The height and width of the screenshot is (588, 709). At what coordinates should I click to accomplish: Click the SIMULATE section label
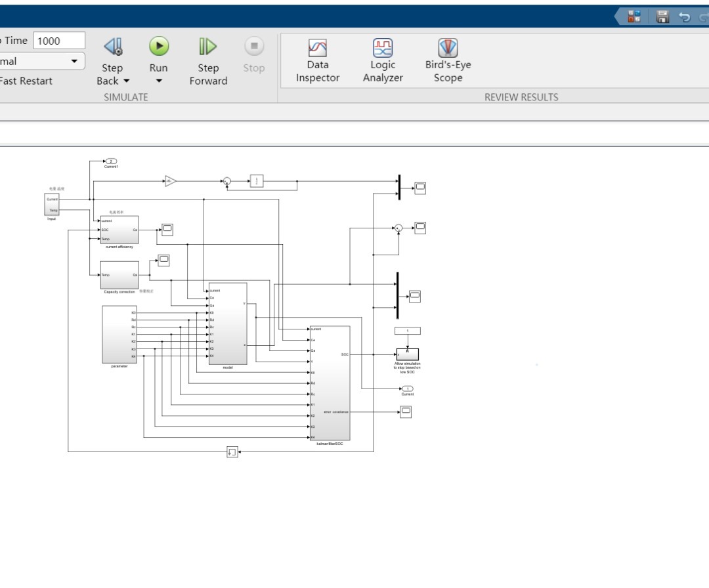(x=125, y=97)
